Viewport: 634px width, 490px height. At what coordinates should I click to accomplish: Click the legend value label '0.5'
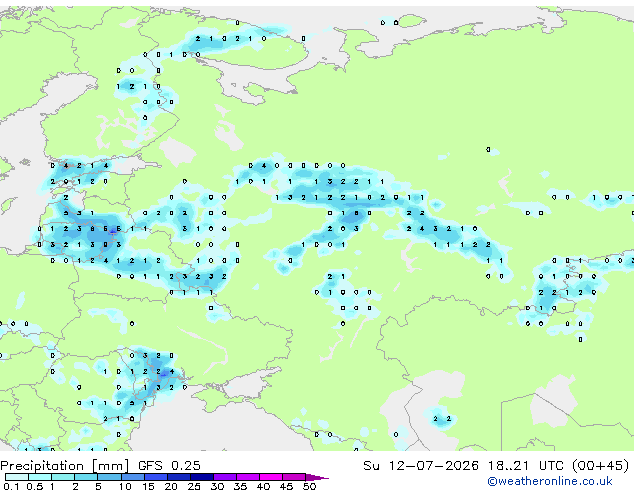tap(35, 486)
